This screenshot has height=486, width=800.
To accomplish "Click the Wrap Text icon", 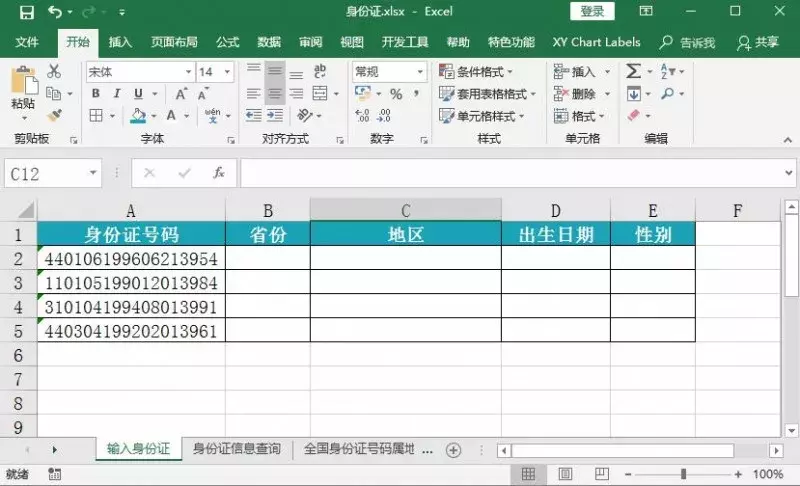I will click(x=320, y=71).
